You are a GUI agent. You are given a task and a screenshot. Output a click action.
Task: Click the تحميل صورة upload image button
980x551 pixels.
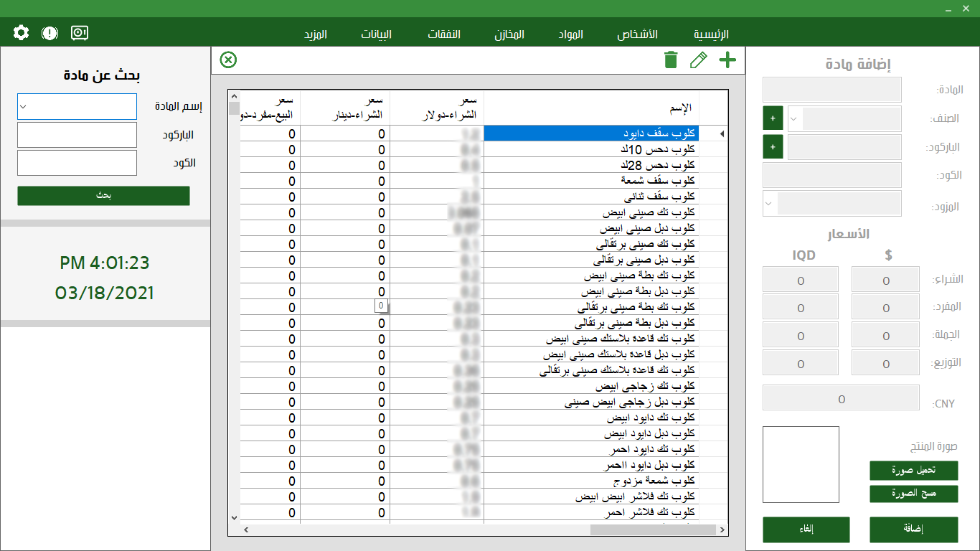(x=913, y=471)
